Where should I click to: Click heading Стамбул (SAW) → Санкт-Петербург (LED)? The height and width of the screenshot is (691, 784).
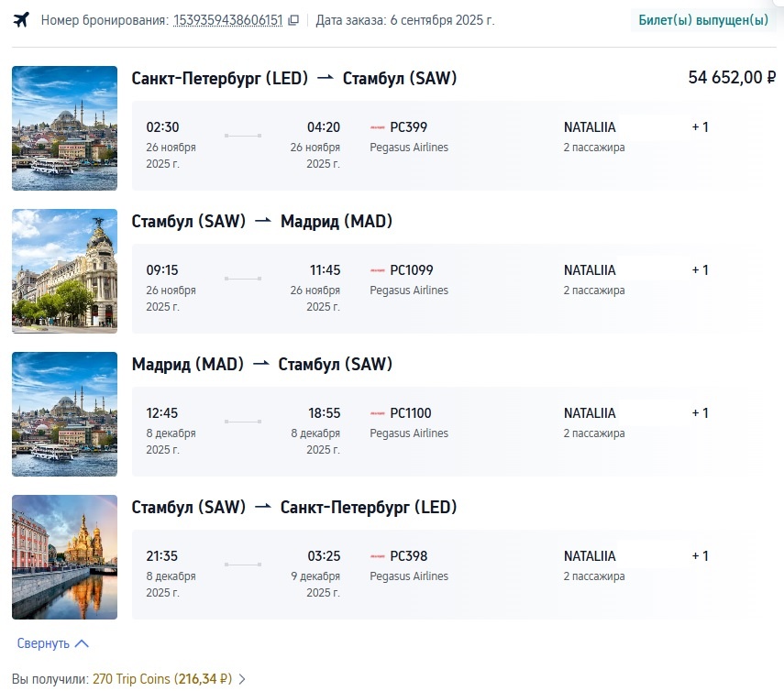pos(294,507)
